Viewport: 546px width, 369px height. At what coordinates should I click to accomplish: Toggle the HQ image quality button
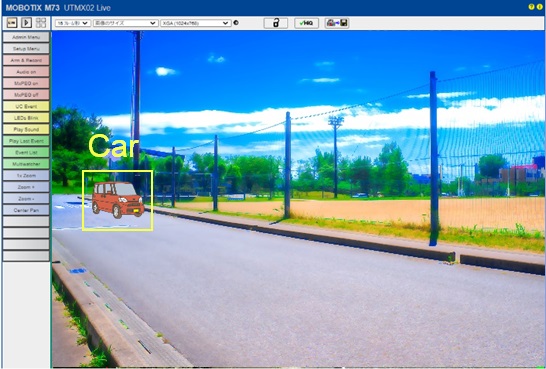point(306,23)
